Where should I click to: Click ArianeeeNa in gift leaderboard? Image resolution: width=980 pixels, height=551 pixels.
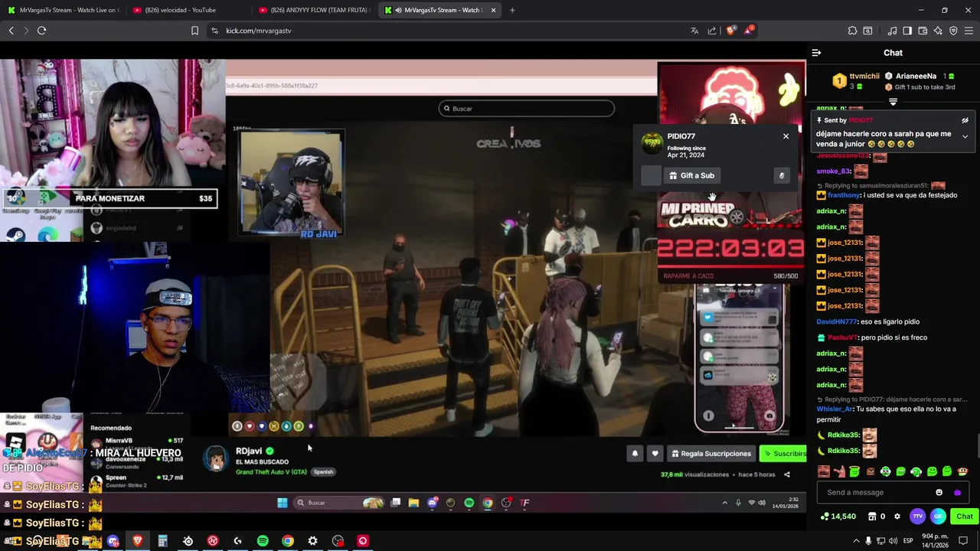(916, 77)
